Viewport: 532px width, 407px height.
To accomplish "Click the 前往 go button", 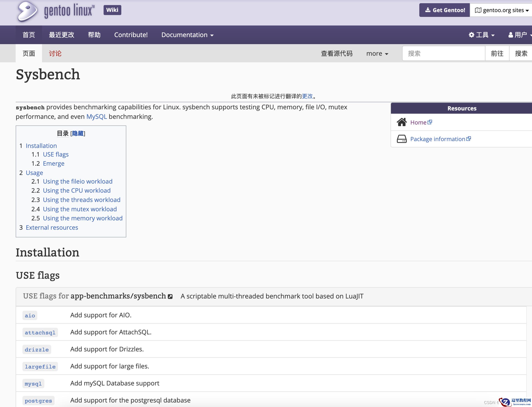I will click(497, 54).
